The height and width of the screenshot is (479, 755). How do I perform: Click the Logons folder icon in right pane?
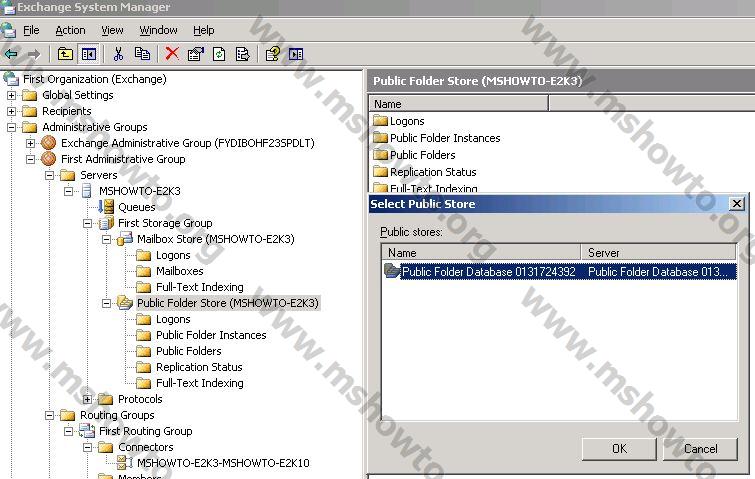click(380, 120)
